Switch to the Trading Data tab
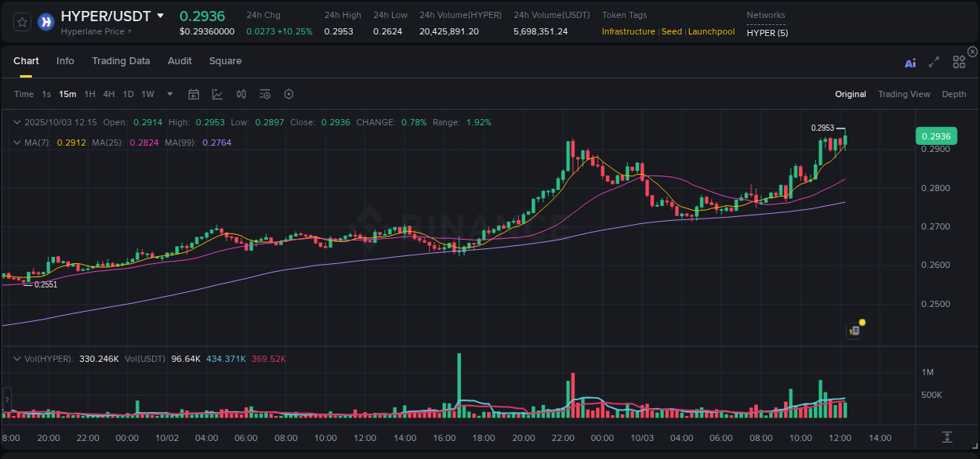980x459 pixels. point(121,60)
